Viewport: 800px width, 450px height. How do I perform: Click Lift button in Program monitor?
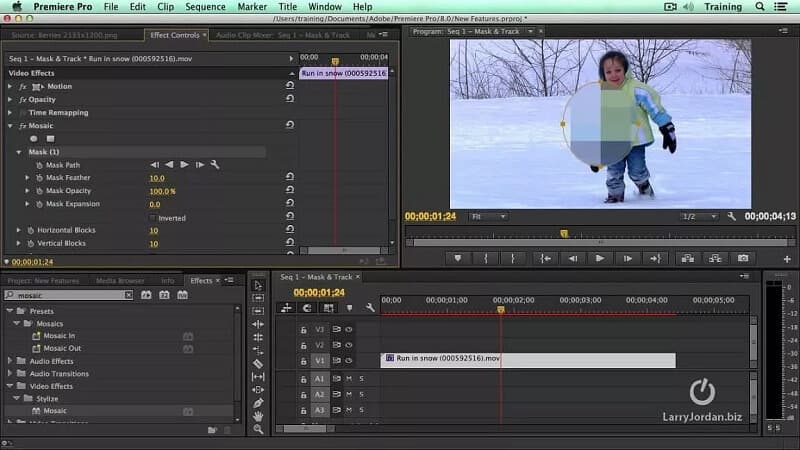tap(688, 259)
